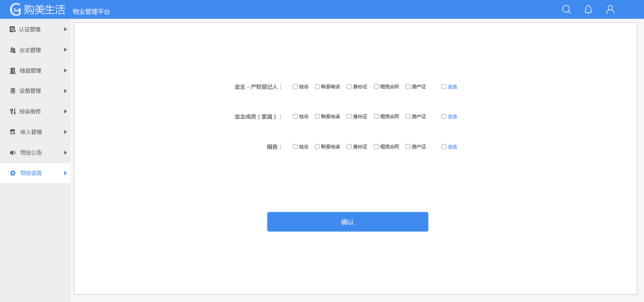Click the 投诉报修 tools icon

(x=13, y=111)
